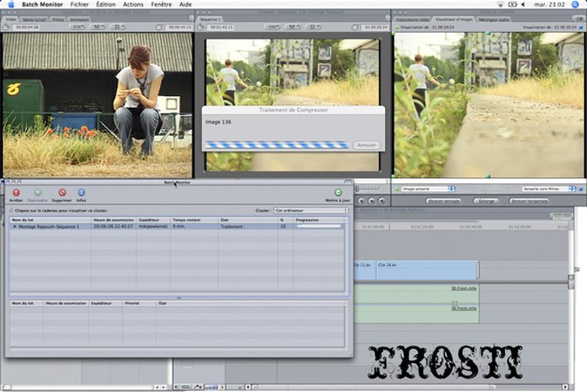587x392 pixels.
Task: Open the view mode dropdown in the Canvas
Action: tap(293, 27)
